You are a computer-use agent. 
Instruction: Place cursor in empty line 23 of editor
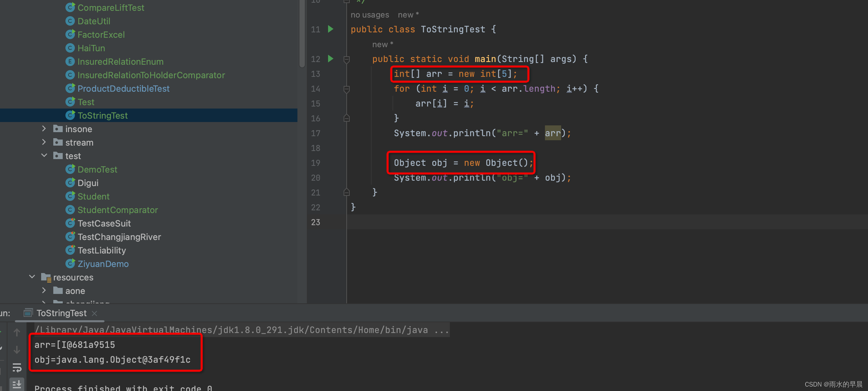click(x=607, y=222)
